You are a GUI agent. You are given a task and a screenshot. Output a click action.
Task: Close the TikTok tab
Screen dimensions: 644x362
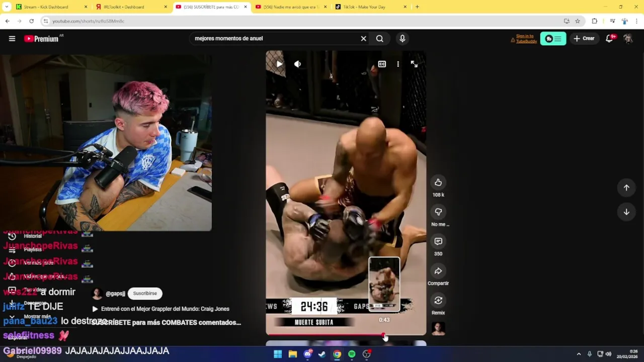(405, 7)
